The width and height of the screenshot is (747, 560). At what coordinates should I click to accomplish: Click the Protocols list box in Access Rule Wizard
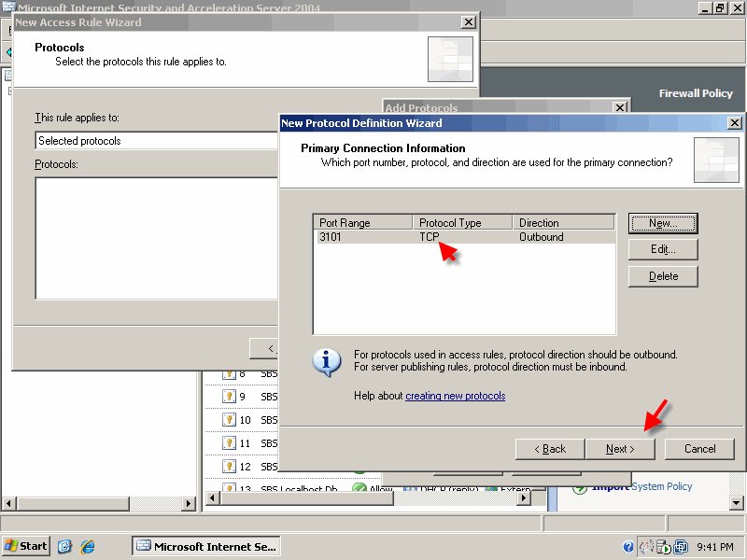pos(156,238)
